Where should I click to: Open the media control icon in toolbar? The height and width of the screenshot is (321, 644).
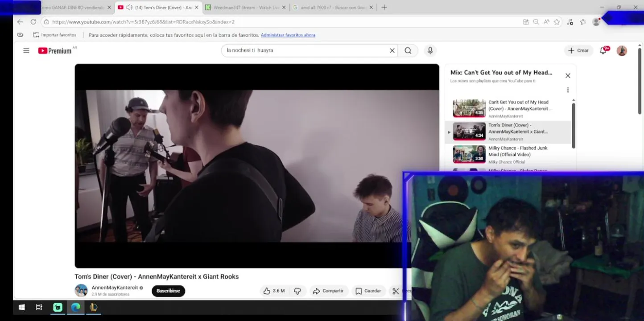coord(570,22)
